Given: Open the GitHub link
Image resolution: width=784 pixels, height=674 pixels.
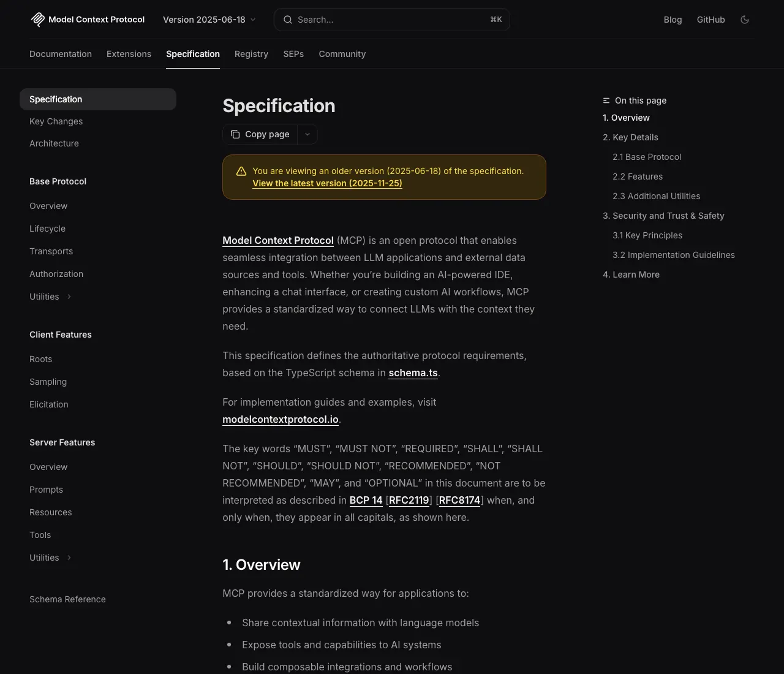Looking at the screenshot, I should pos(711,20).
